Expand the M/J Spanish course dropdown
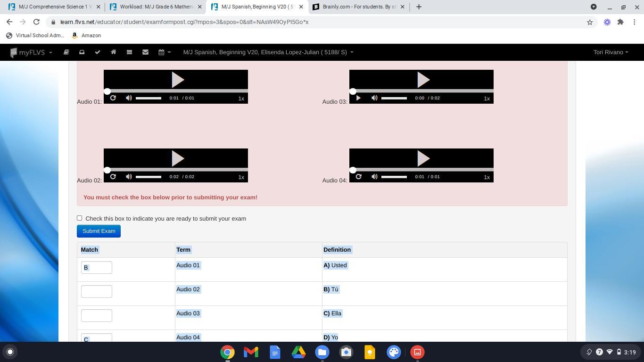The image size is (644, 362). point(268,52)
